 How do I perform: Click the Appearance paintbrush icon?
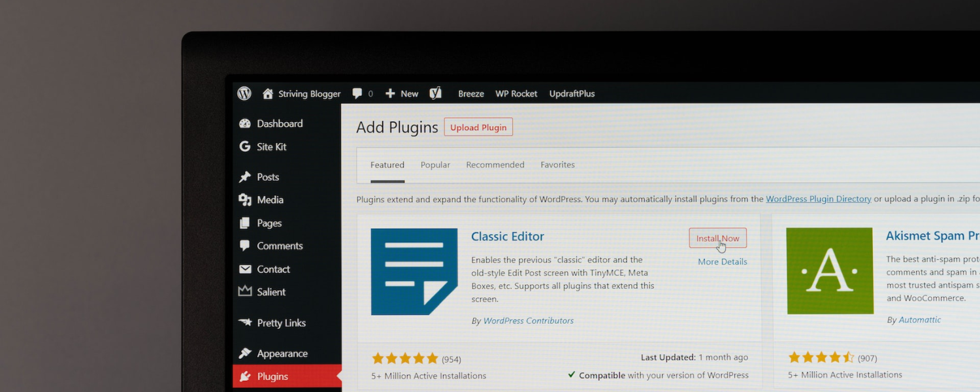tap(245, 353)
